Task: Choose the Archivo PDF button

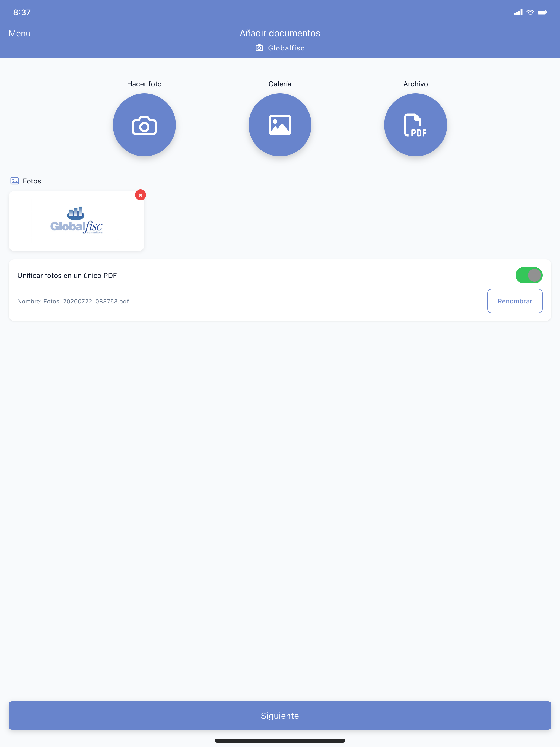Action: click(x=416, y=125)
